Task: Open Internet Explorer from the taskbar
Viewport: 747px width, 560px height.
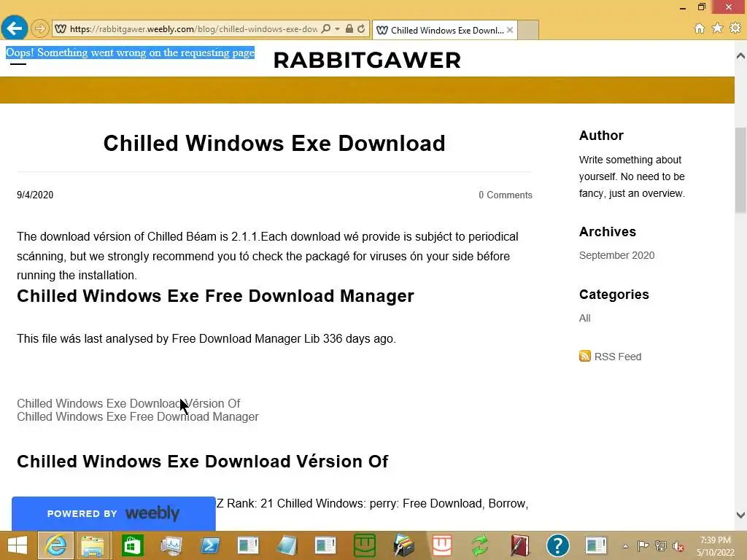Action: (x=55, y=545)
